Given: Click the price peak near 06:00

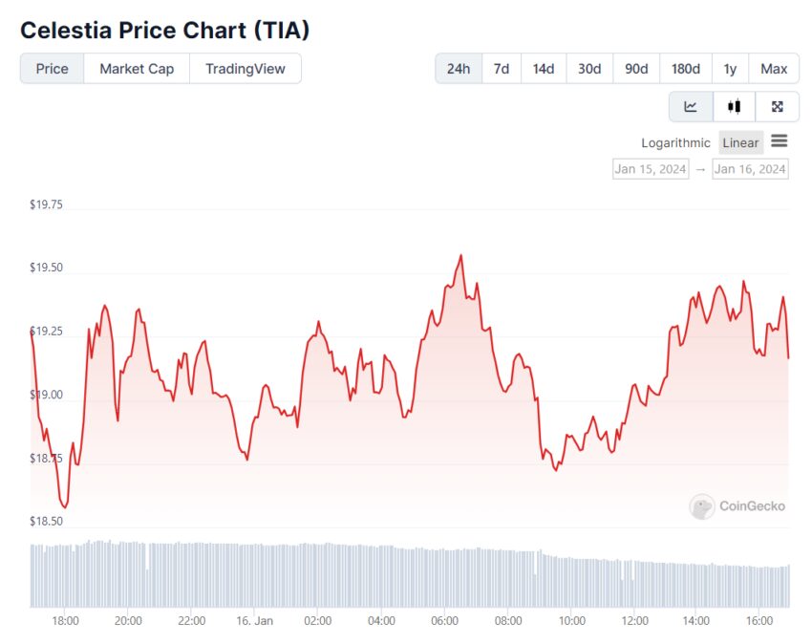Looking at the screenshot, I should click(461, 255).
